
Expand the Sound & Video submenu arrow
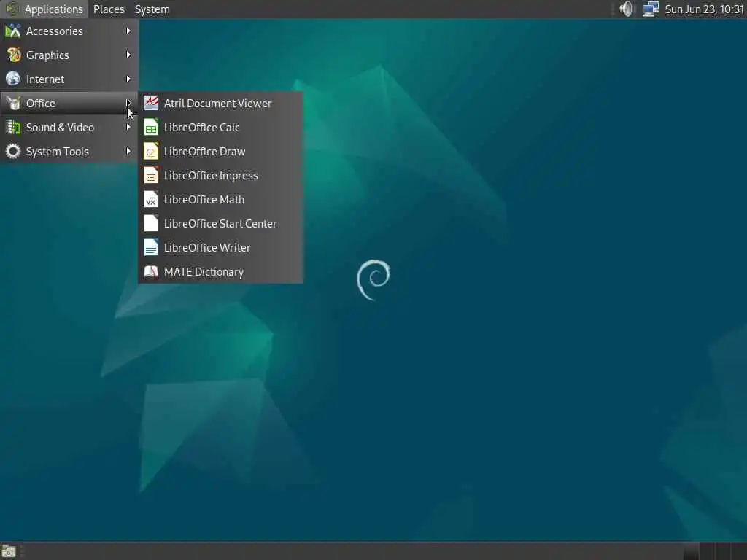pos(128,127)
